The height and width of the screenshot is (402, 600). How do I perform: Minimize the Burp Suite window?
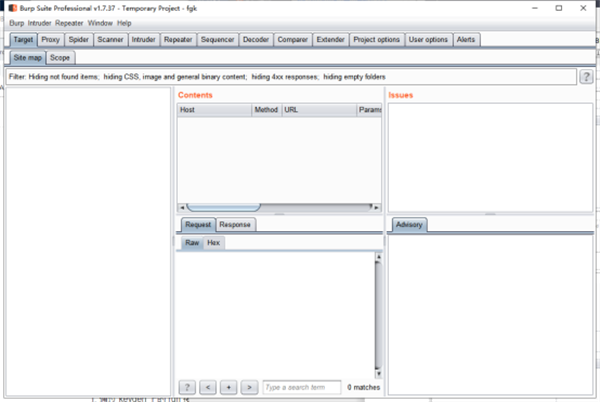[x=535, y=8]
